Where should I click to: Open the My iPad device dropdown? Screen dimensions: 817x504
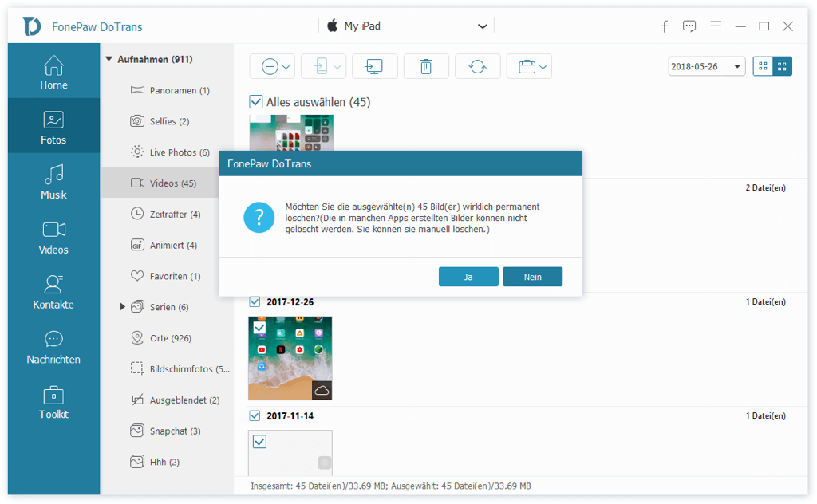pos(407,26)
